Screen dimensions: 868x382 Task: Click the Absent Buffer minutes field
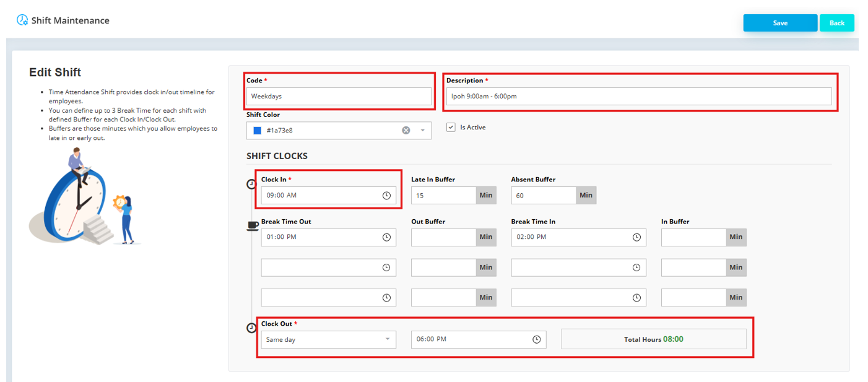543,196
